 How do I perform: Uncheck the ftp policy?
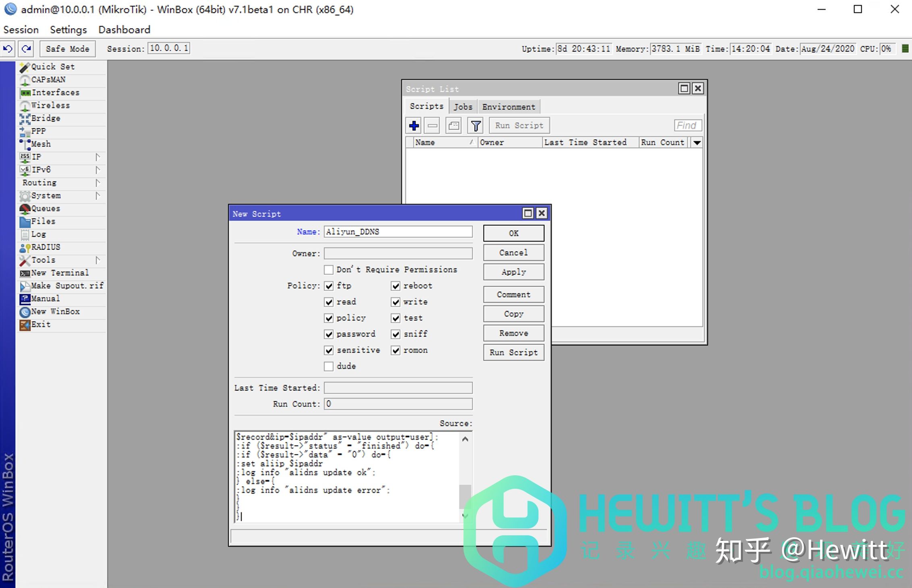click(329, 286)
